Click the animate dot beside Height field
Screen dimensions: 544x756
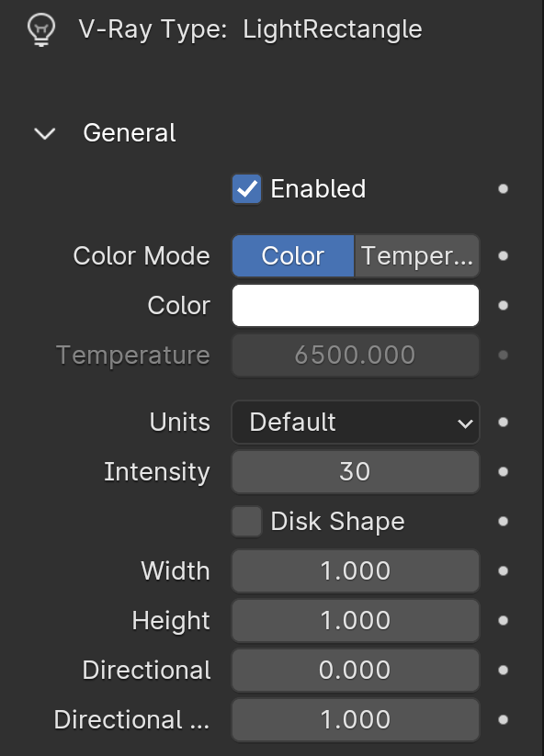pyautogui.click(x=503, y=620)
